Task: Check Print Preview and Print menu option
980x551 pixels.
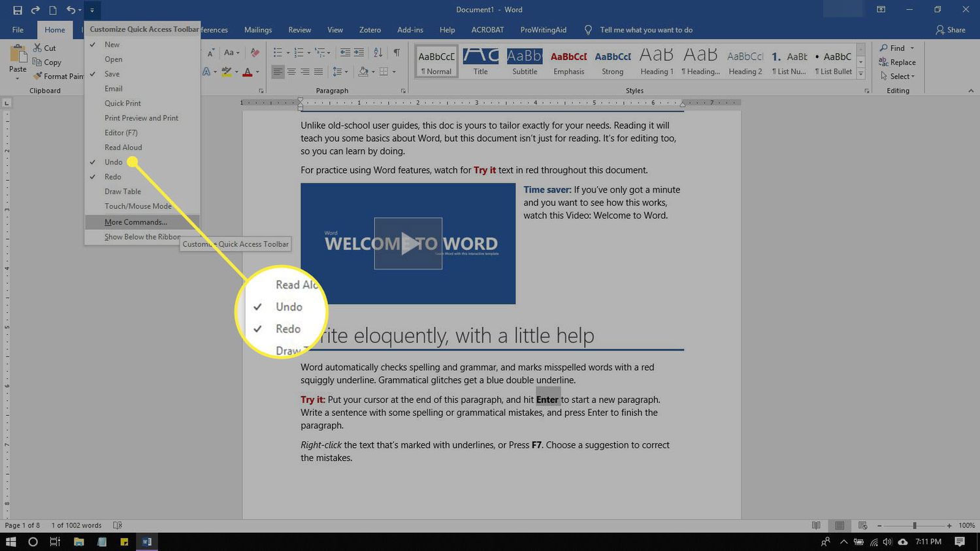Action: pyautogui.click(x=142, y=118)
